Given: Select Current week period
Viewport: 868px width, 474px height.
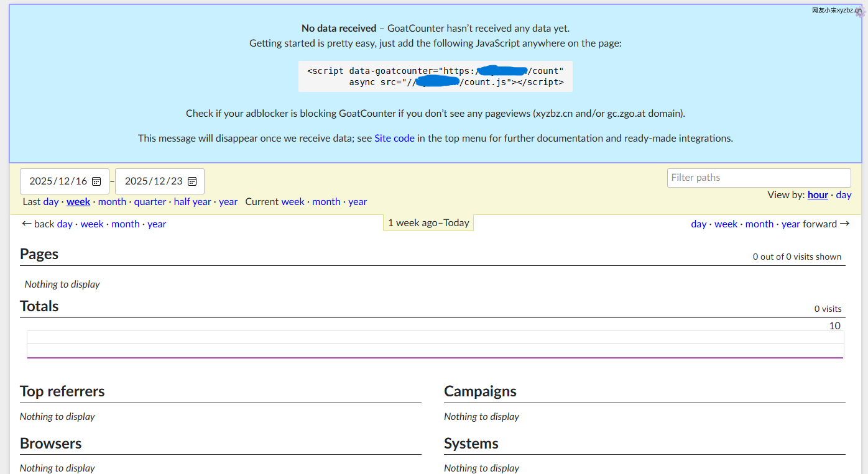Looking at the screenshot, I should 293,202.
